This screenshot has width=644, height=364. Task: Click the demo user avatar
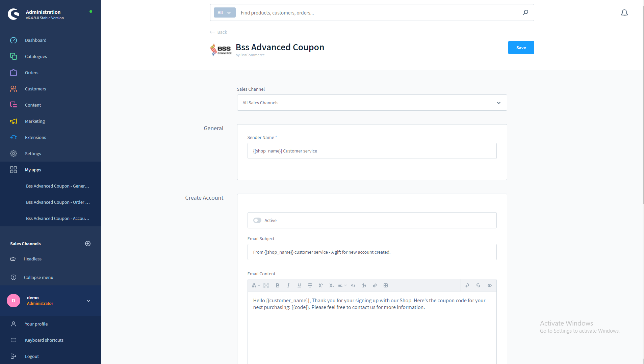[14, 301]
